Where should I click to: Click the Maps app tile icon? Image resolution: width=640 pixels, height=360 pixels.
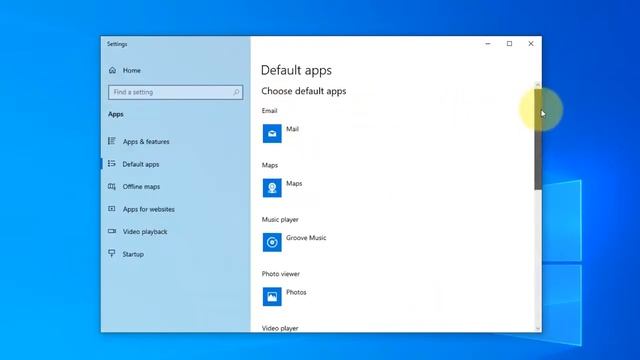[x=272, y=188]
